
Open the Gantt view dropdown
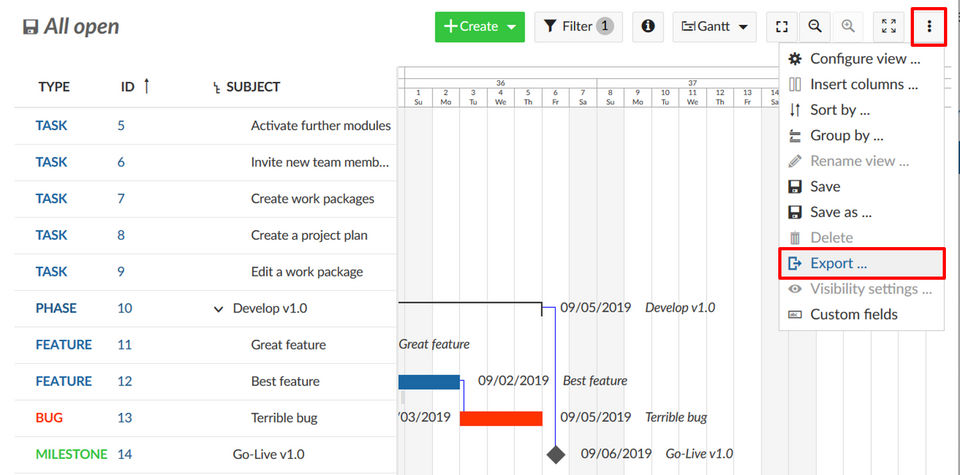coord(714,27)
